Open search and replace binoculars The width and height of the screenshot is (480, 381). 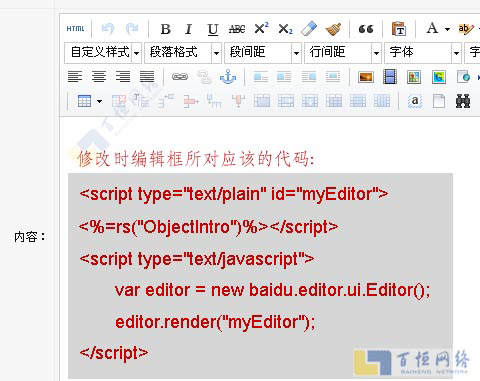pyautogui.click(x=463, y=101)
